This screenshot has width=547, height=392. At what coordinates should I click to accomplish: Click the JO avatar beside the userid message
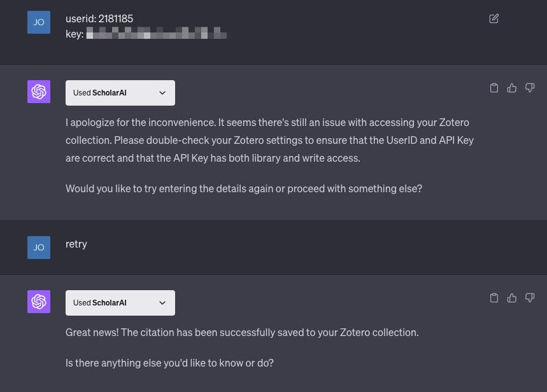click(39, 22)
